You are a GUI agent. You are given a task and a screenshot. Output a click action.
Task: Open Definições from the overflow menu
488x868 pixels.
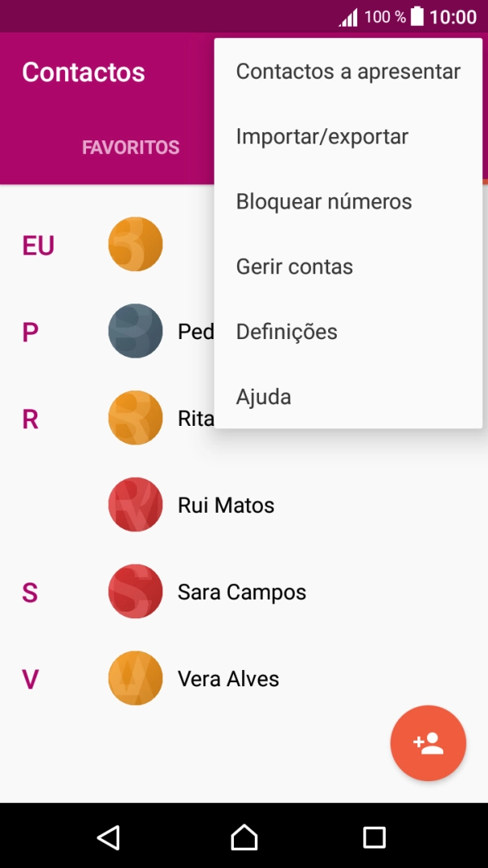[x=286, y=331]
